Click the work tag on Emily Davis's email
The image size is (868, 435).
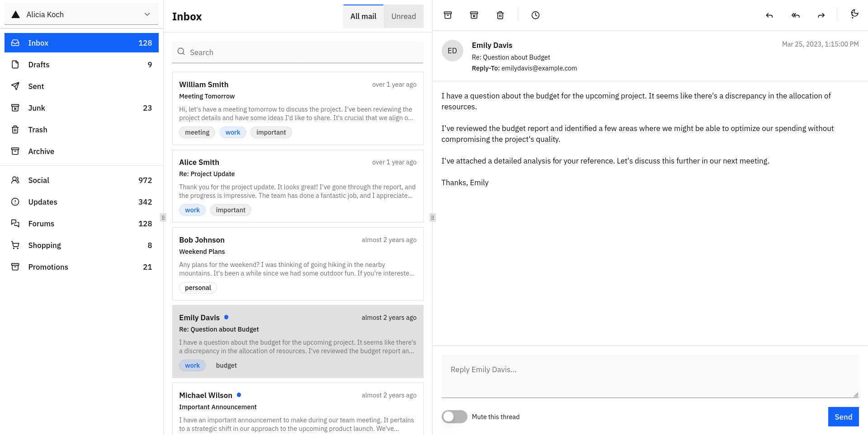tap(192, 365)
